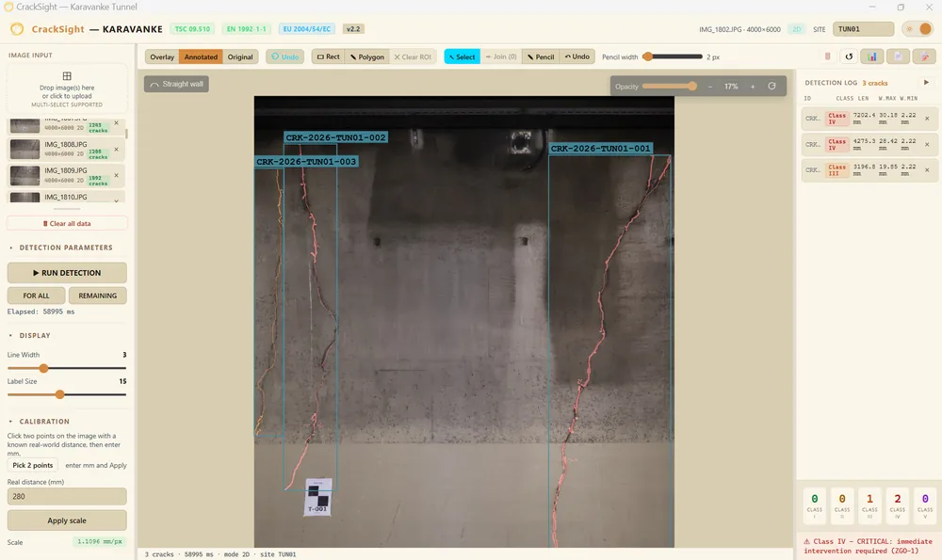Image resolution: width=942 pixels, height=560 pixels.
Task: Click the TSC 09.510 standard badge
Action: tap(192, 29)
